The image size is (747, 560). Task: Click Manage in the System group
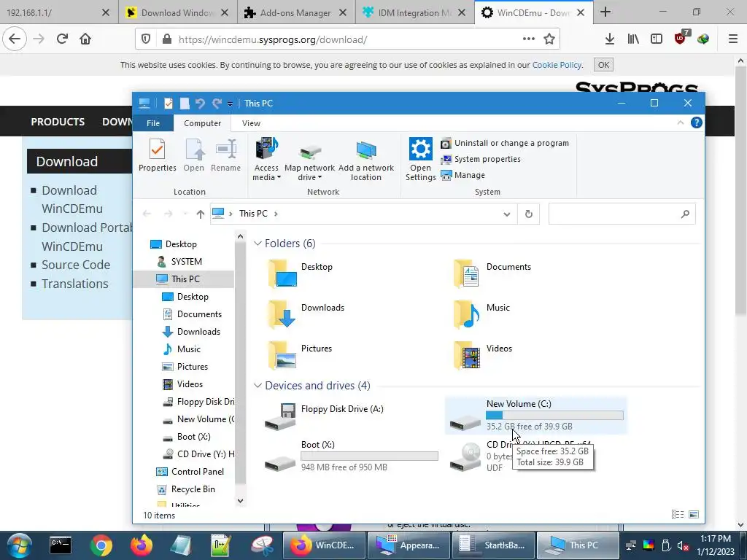(x=463, y=175)
